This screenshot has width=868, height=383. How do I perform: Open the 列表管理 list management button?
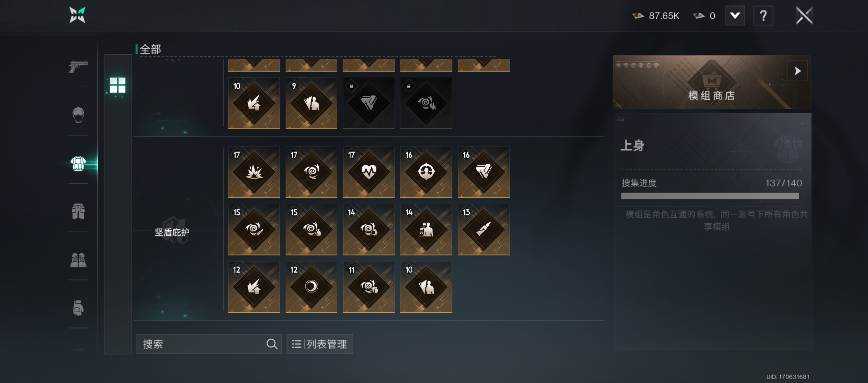pos(320,344)
